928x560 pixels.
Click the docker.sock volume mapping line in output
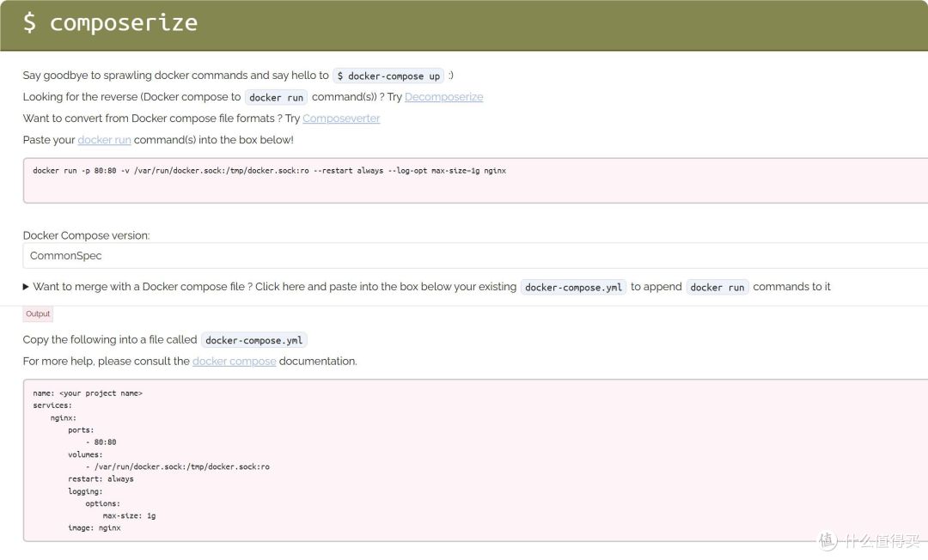[178, 467]
